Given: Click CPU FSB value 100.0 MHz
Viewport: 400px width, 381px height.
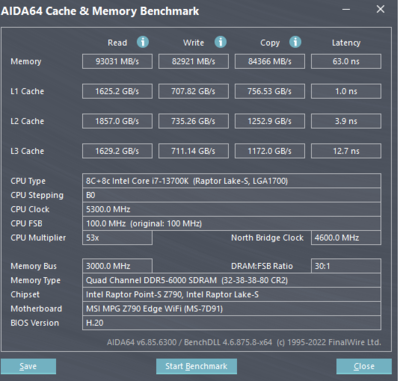Looking at the screenshot, I should [x=231, y=223].
